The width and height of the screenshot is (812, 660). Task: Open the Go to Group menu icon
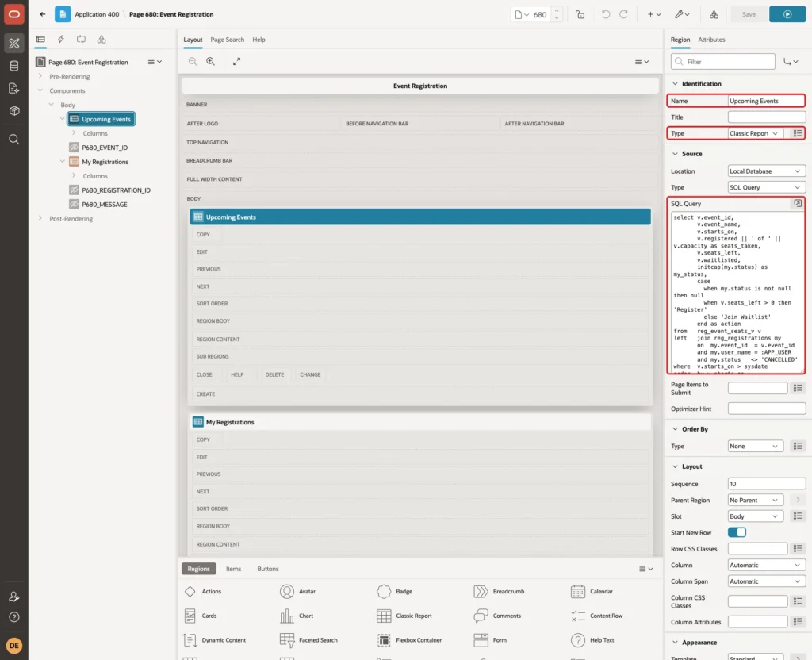tap(791, 62)
